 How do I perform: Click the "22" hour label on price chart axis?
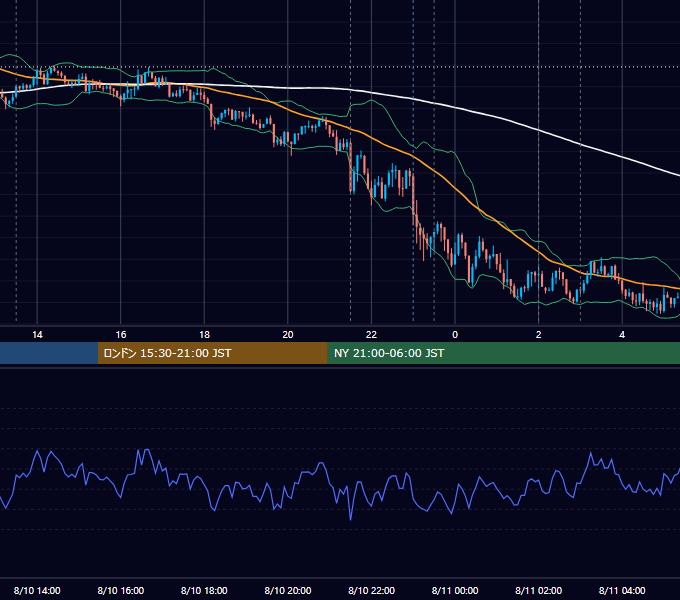tap(371, 335)
